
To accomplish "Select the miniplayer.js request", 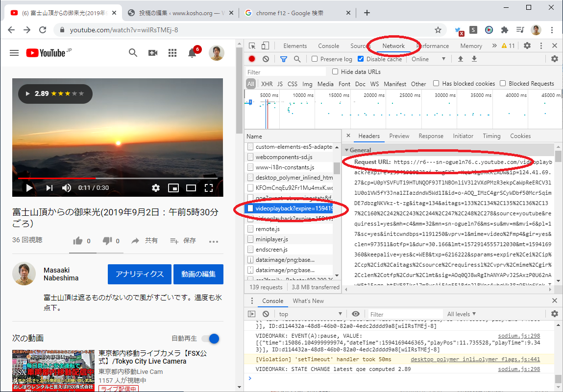I will pyautogui.click(x=290, y=239).
